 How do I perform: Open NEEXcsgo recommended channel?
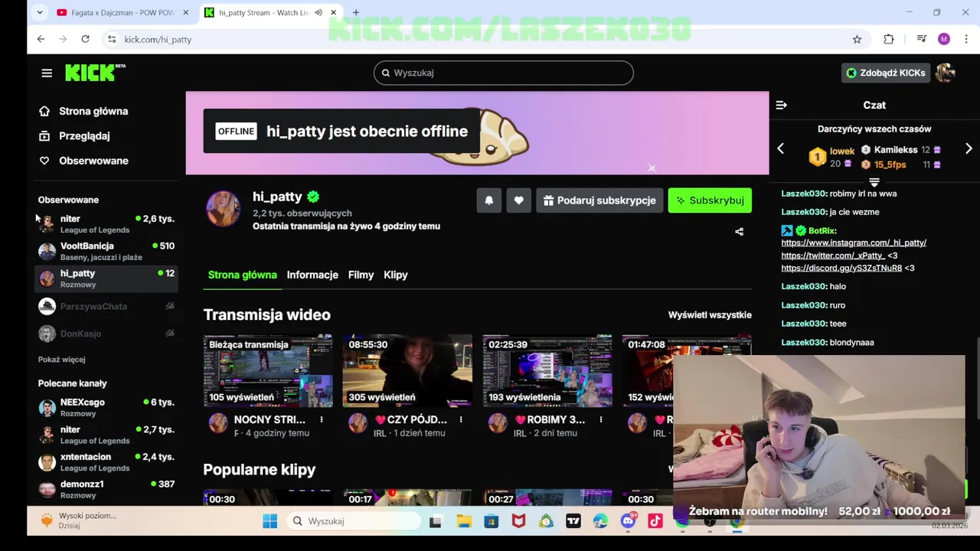[107, 407]
